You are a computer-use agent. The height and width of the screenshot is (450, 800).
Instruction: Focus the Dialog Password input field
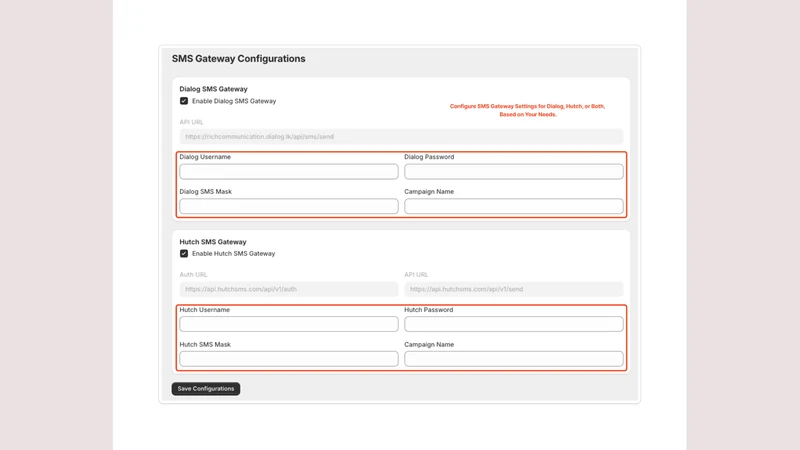[514, 171]
